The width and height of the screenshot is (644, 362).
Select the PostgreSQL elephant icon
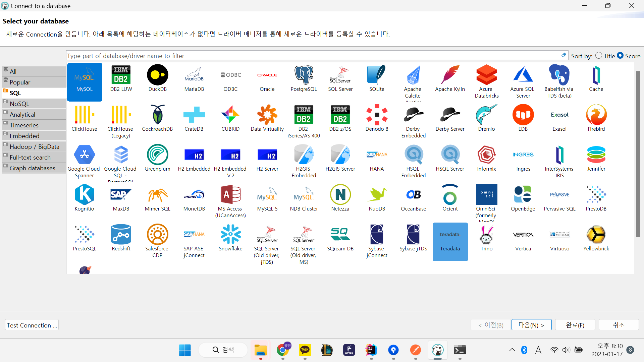[x=304, y=75]
